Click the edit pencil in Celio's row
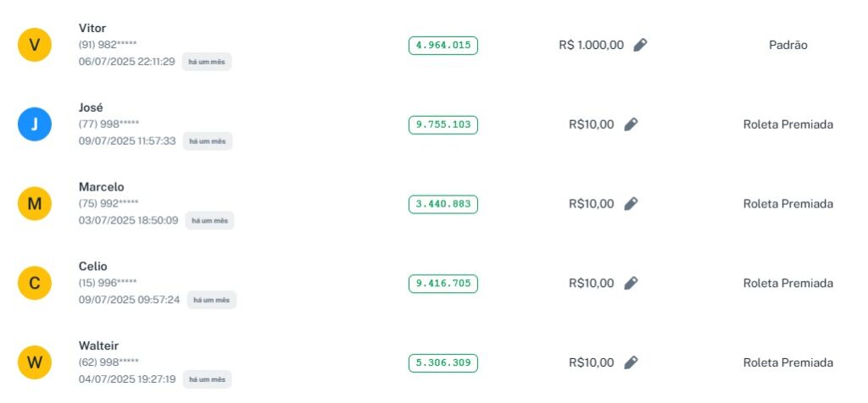 coord(630,284)
